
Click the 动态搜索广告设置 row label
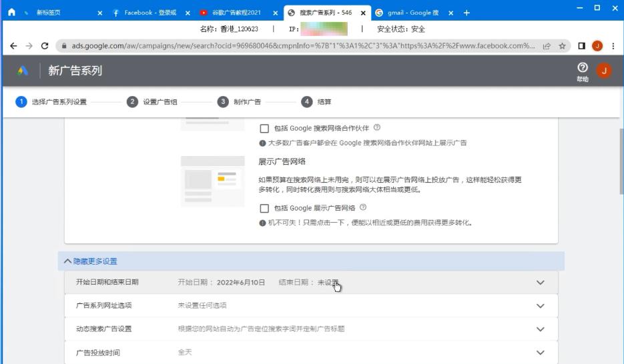(104, 329)
